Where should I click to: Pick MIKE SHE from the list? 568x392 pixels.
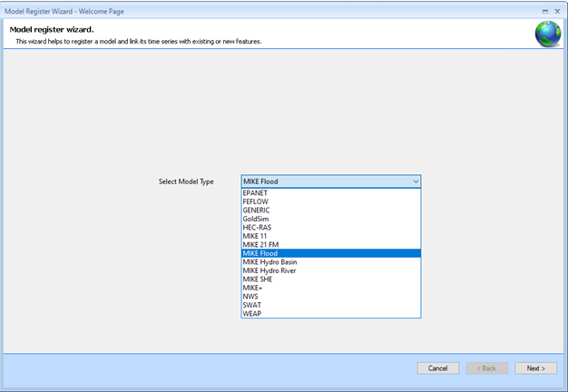pyautogui.click(x=331, y=279)
